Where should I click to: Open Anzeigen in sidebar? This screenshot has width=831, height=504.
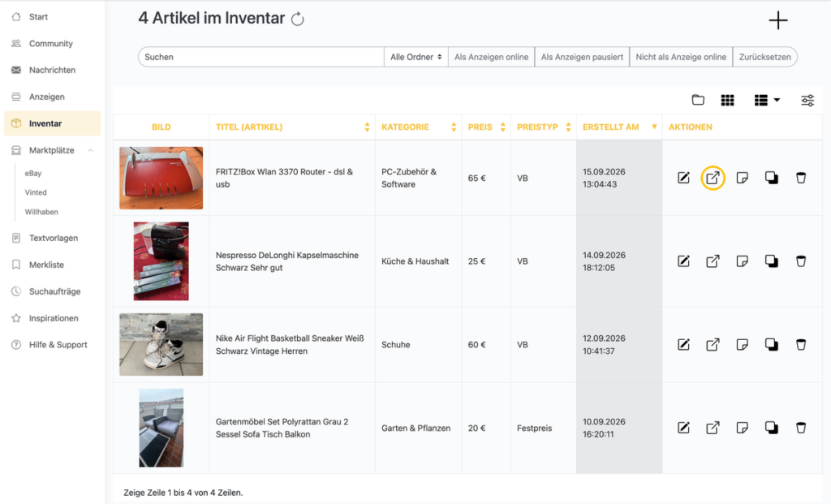point(52,97)
